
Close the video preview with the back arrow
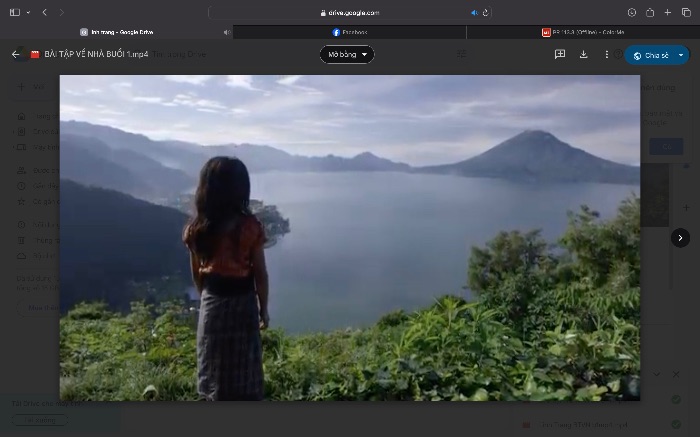tap(16, 54)
